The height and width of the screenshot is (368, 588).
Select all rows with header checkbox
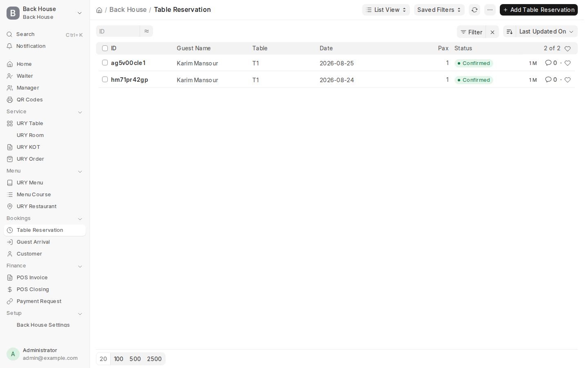click(105, 48)
